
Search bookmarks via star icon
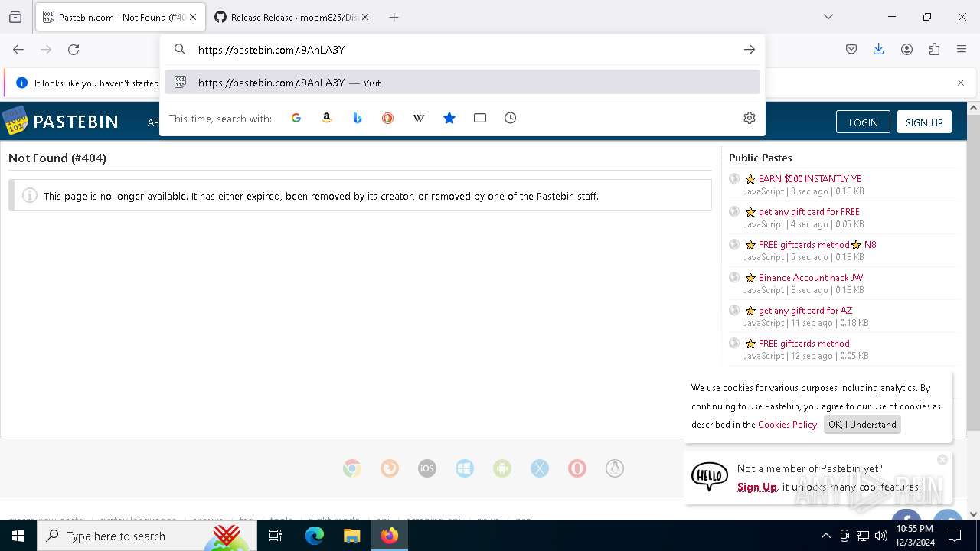coord(449,118)
